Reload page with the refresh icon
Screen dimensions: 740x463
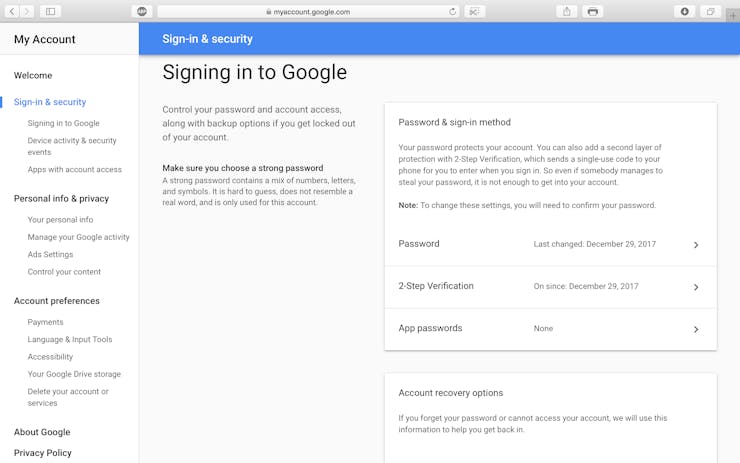(452, 11)
